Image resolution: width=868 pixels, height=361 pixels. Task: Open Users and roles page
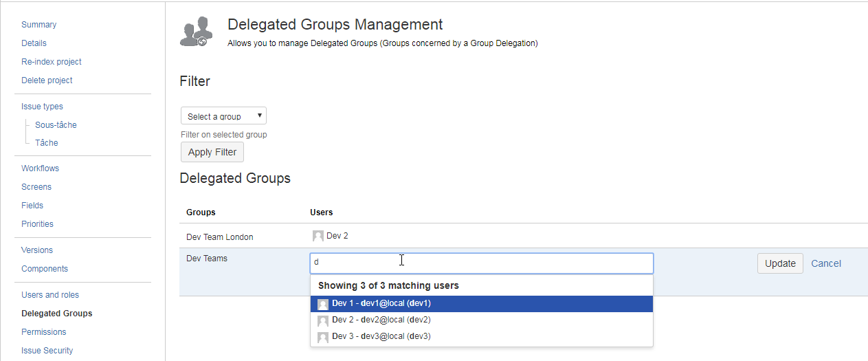point(50,295)
